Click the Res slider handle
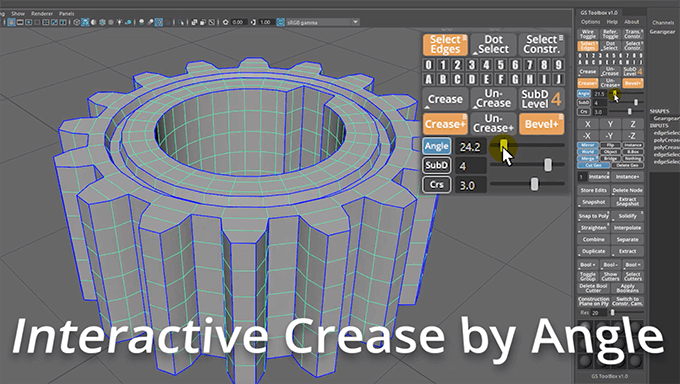The width and height of the screenshot is (680, 384). [x=612, y=312]
